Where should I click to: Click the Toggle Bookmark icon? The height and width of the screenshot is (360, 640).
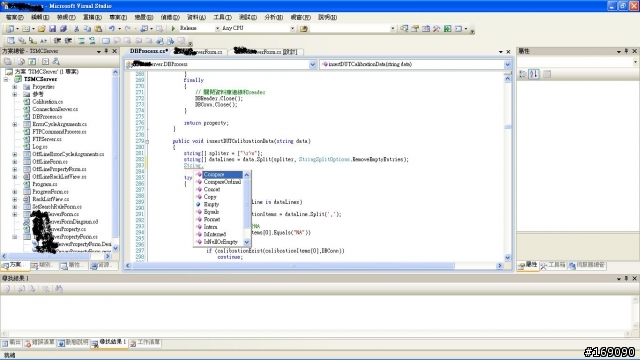click(x=106, y=40)
